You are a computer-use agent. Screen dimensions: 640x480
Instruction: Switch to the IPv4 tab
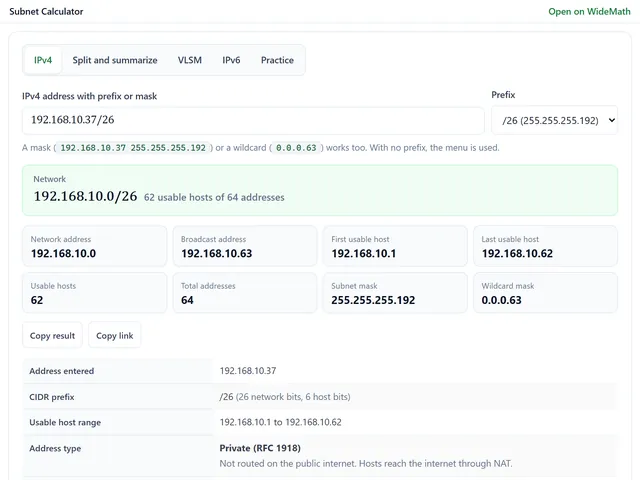(x=43, y=60)
